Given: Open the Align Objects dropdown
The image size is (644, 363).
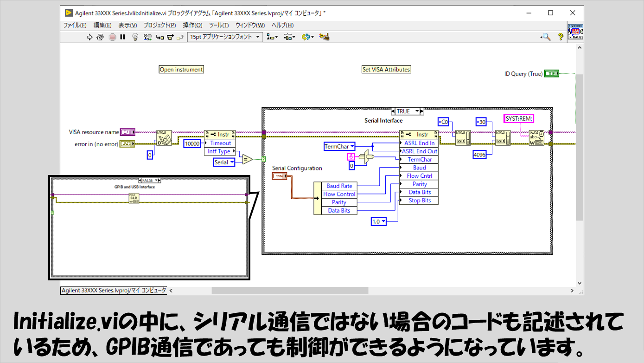Looking at the screenshot, I should point(272,37).
